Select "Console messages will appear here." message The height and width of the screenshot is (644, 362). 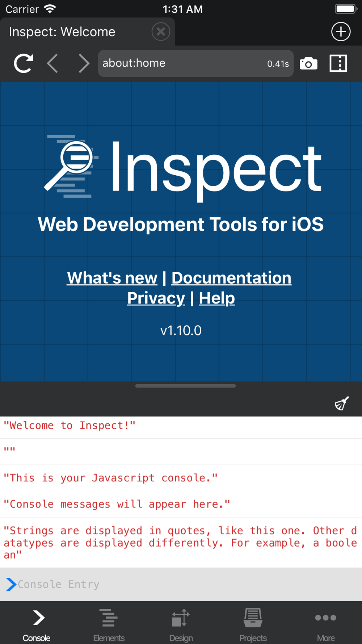181,504
